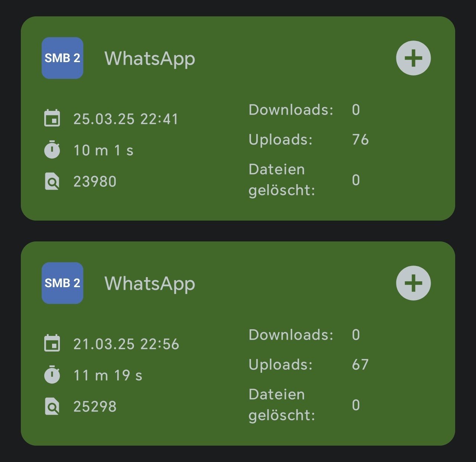Select the 25.03.25 22:41 timestamp

point(126,119)
